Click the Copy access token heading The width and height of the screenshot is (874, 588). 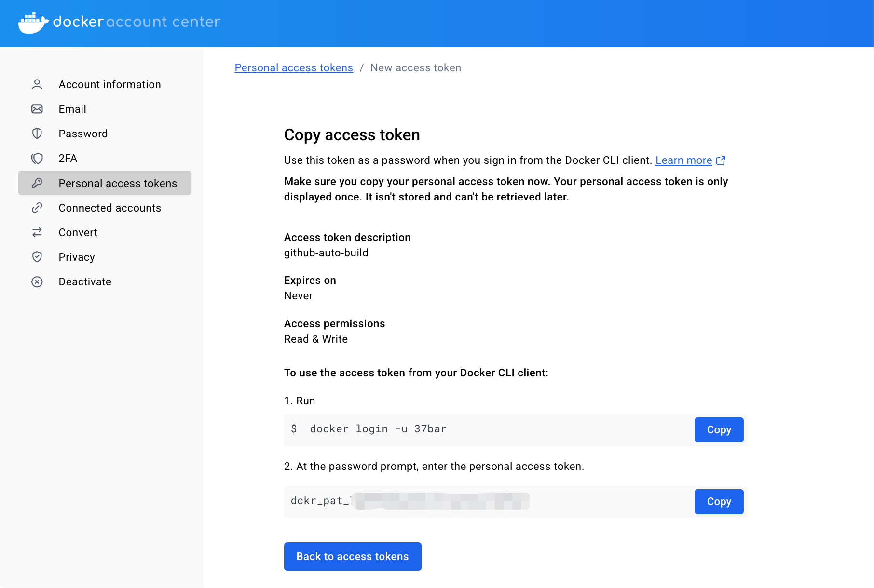click(x=352, y=135)
